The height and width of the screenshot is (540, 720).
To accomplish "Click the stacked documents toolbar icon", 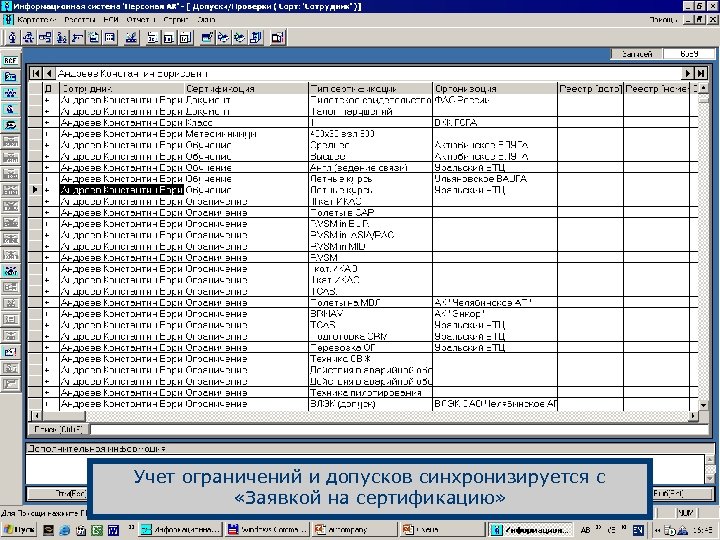I will coord(256,38).
